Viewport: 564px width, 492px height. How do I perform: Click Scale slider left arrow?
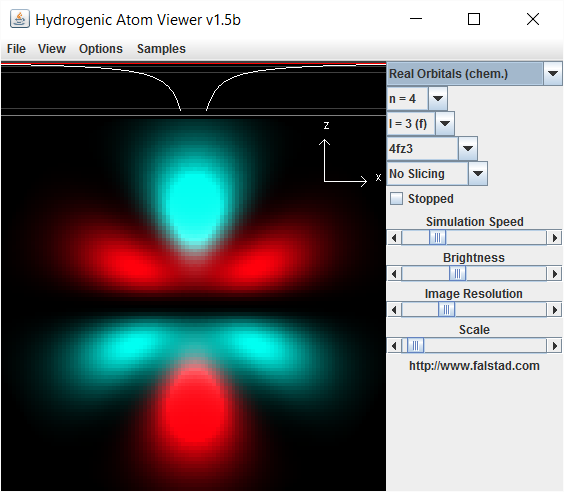coord(394,346)
